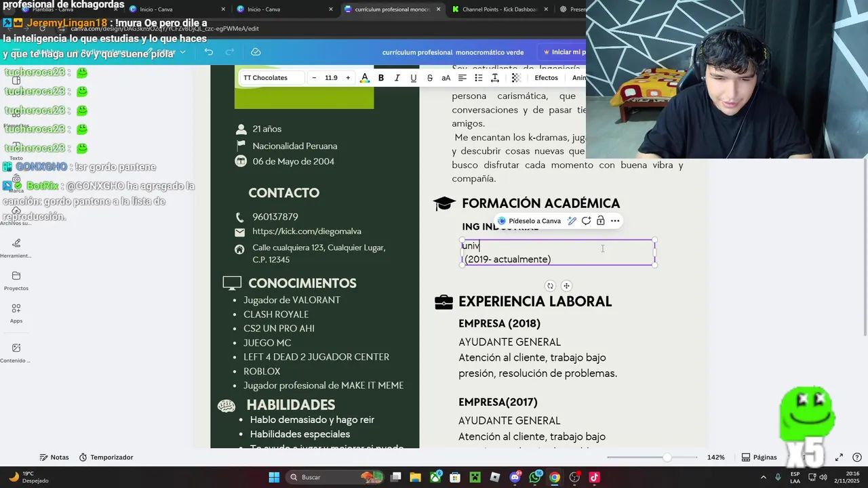This screenshot has width=868, height=488.
Task: Undo the last action
Action: [209, 52]
